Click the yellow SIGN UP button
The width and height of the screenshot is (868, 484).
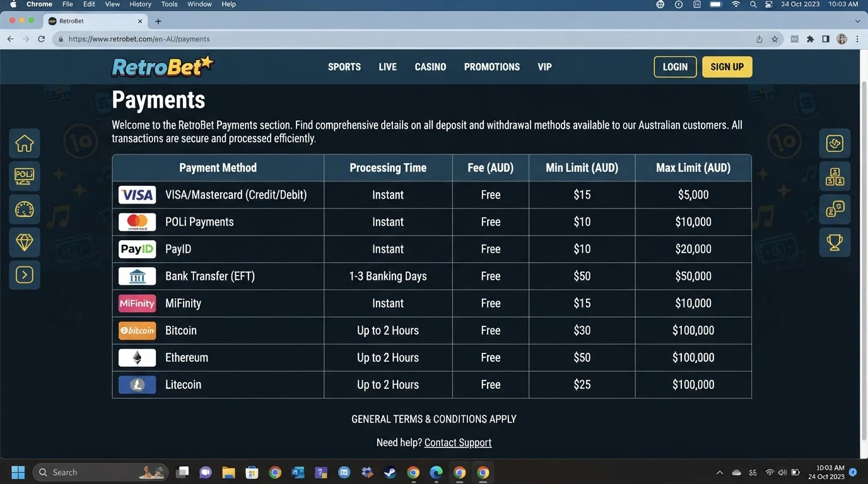tap(727, 67)
